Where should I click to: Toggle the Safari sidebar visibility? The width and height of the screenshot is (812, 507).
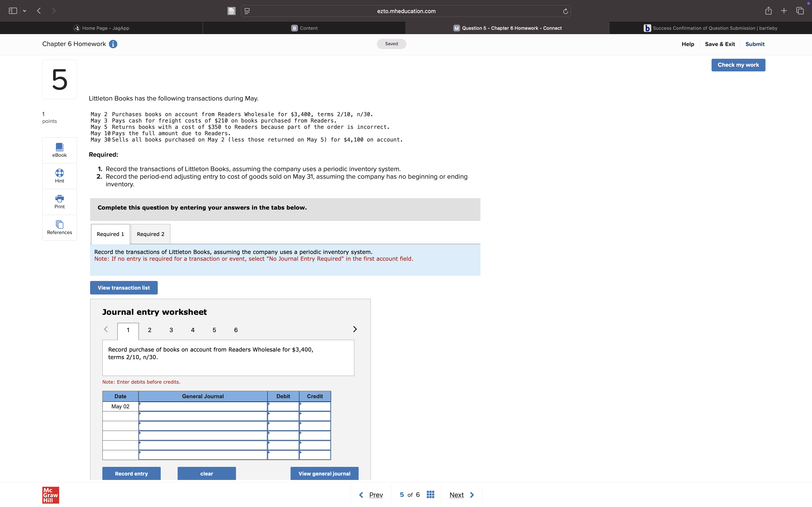[13, 10]
